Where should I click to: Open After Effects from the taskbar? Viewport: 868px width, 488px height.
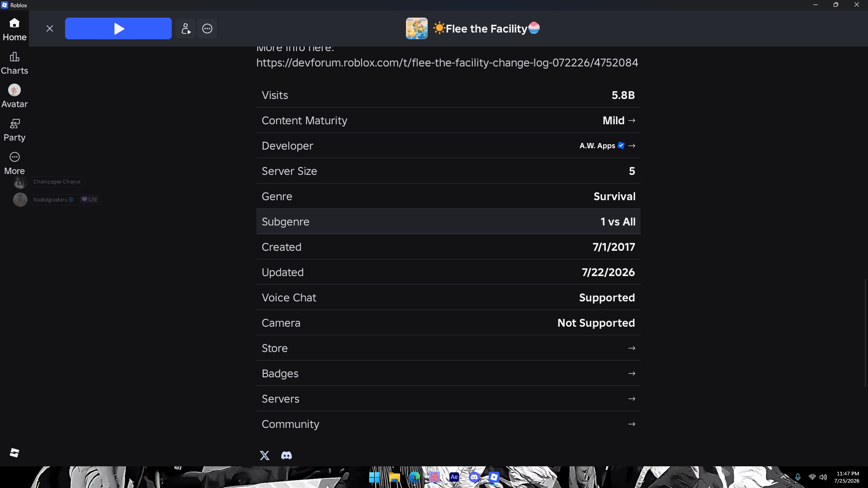point(454,477)
